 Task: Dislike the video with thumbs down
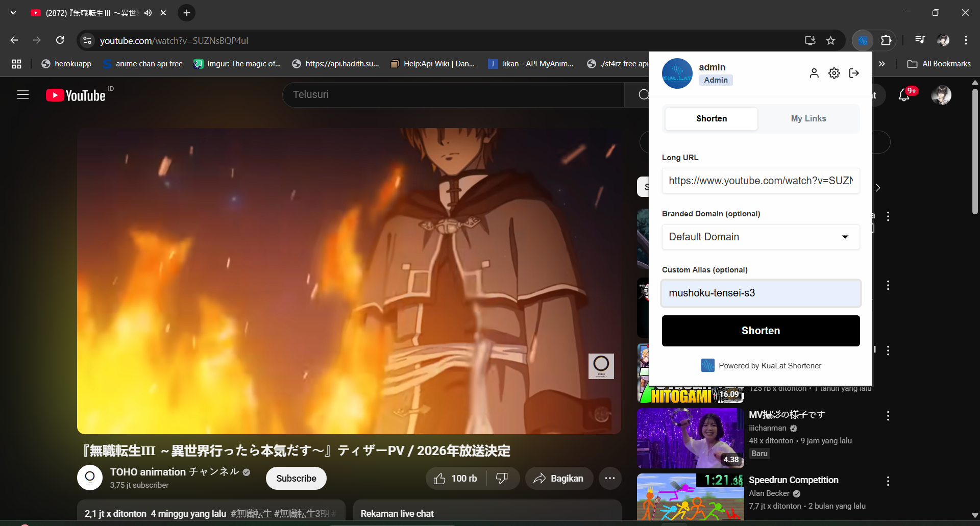[502, 479]
